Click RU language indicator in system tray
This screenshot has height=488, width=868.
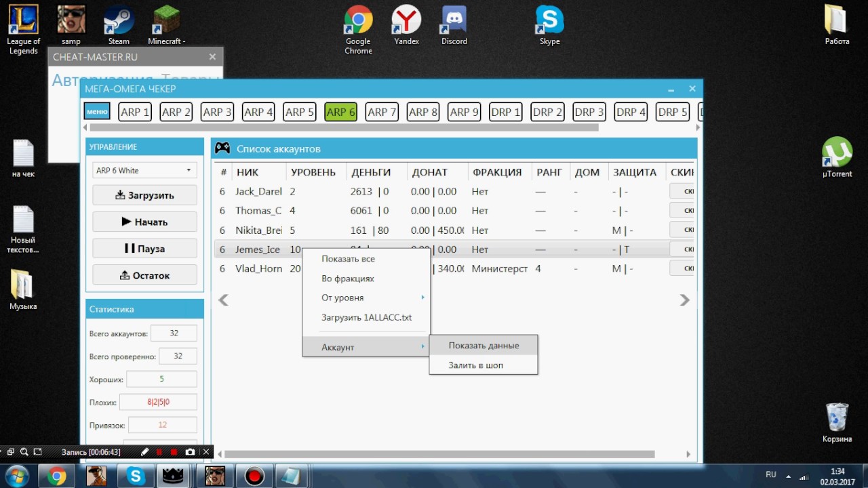pos(771,474)
